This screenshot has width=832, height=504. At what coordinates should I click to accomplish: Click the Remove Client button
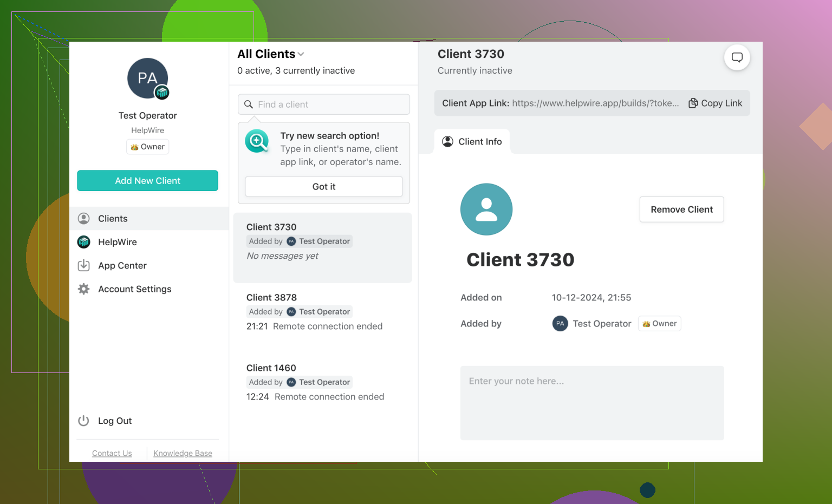682,210
